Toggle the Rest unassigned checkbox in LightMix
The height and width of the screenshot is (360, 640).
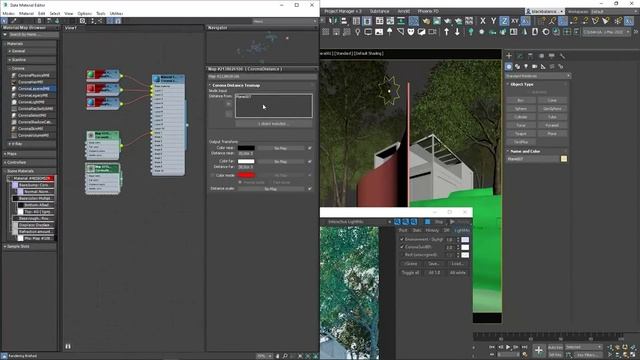[x=402, y=255]
